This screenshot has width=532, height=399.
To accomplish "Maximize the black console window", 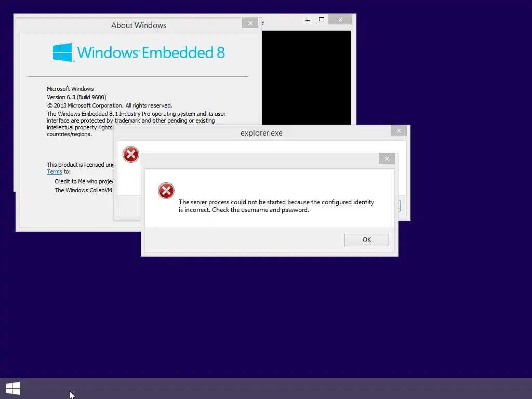I will pyautogui.click(x=322, y=20).
